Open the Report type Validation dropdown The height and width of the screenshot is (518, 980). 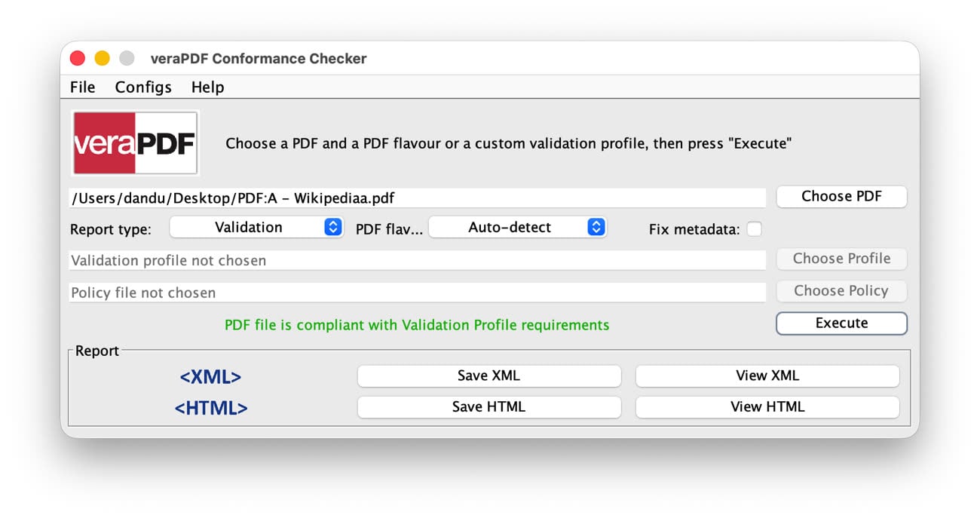(256, 227)
